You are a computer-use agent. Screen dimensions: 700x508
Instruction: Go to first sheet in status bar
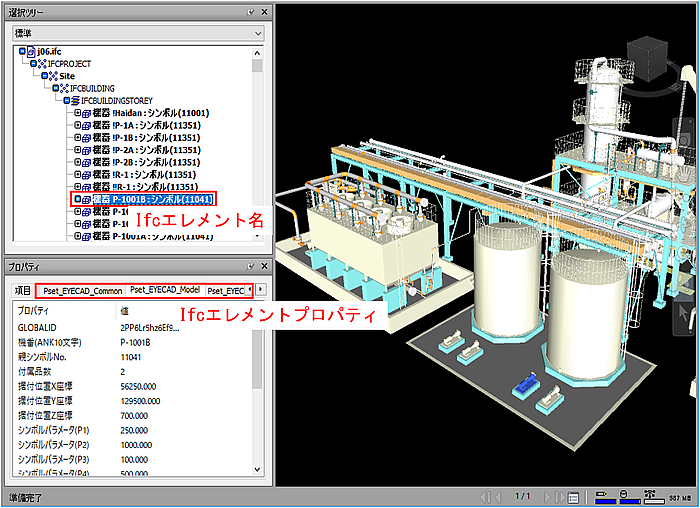point(485,496)
